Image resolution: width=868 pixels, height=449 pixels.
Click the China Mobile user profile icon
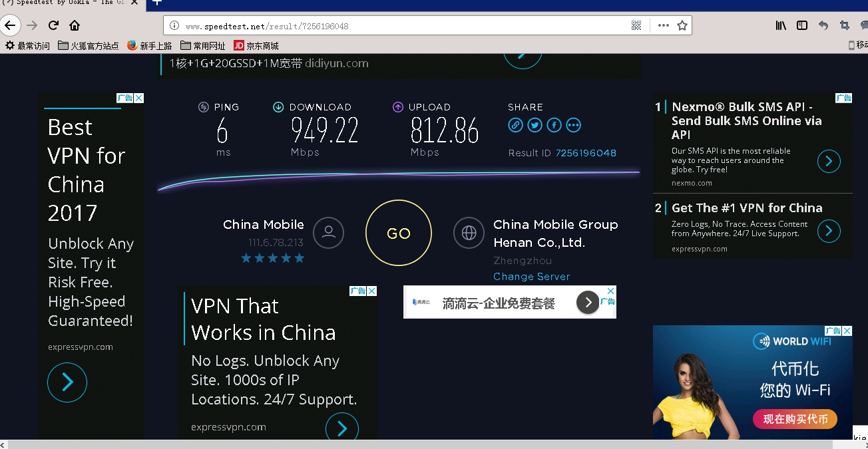pyautogui.click(x=328, y=233)
